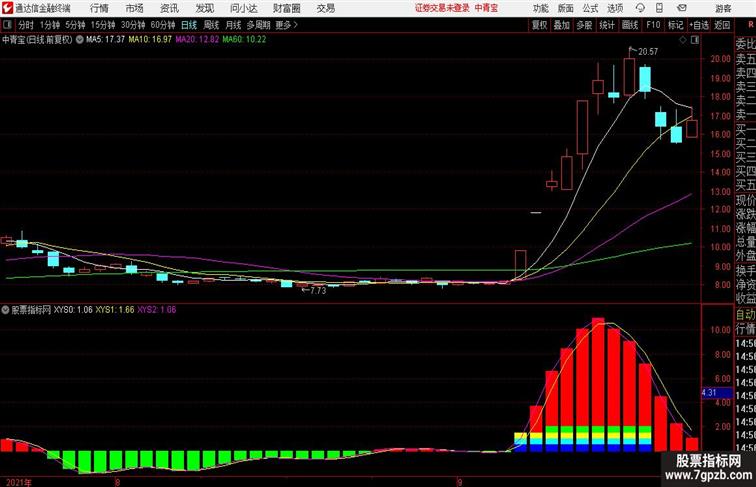Click the 标记 mark toolbar button
756x487 pixels.
coord(675,25)
